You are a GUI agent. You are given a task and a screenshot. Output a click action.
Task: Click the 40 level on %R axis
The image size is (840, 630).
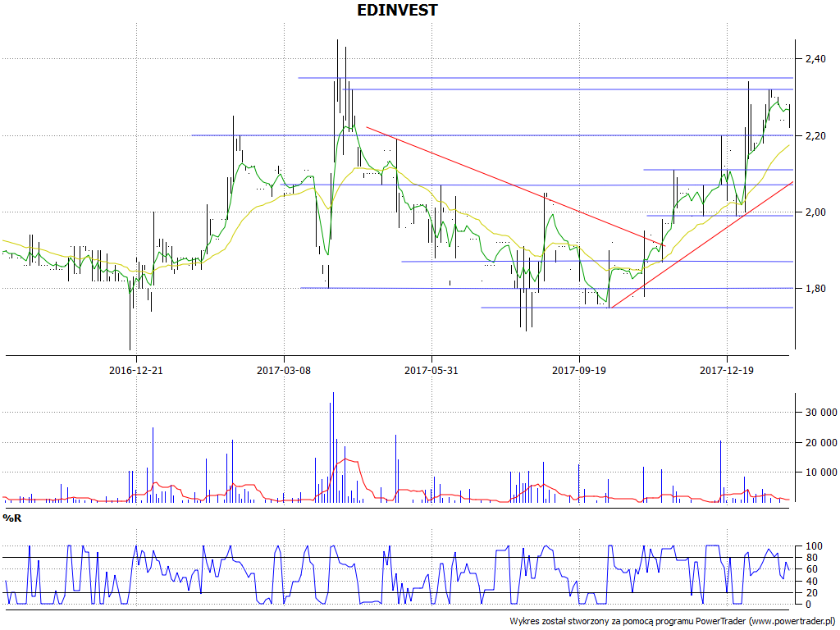pos(811,582)
